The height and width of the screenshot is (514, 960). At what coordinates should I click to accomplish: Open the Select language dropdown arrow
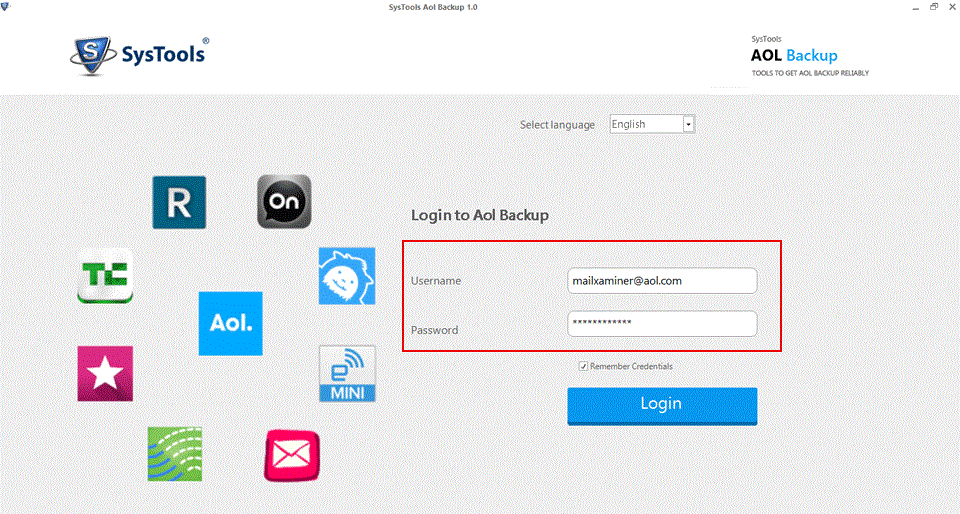click(689, 125)
